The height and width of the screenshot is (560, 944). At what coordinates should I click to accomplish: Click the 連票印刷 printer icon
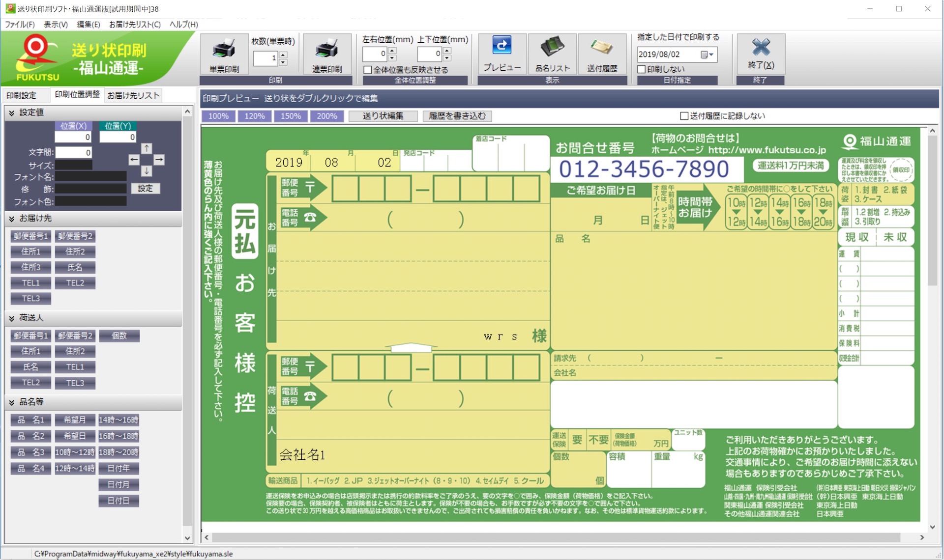click(x=327, y=49)
